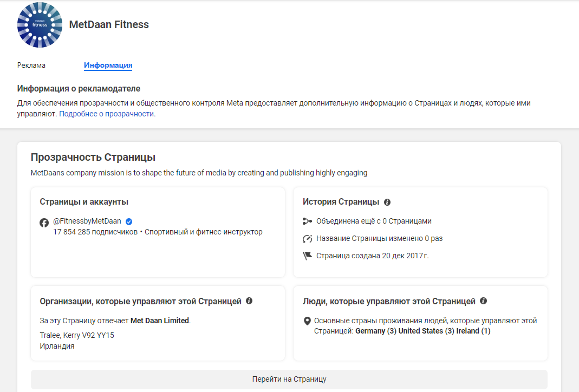Open the @FitnessbyMetDaan account link

(87, 221)
